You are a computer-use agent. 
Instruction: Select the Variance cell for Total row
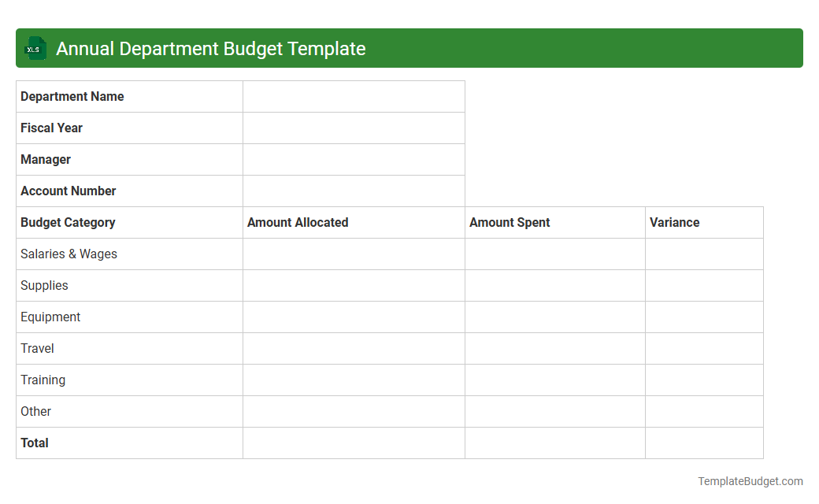[704, 443]
